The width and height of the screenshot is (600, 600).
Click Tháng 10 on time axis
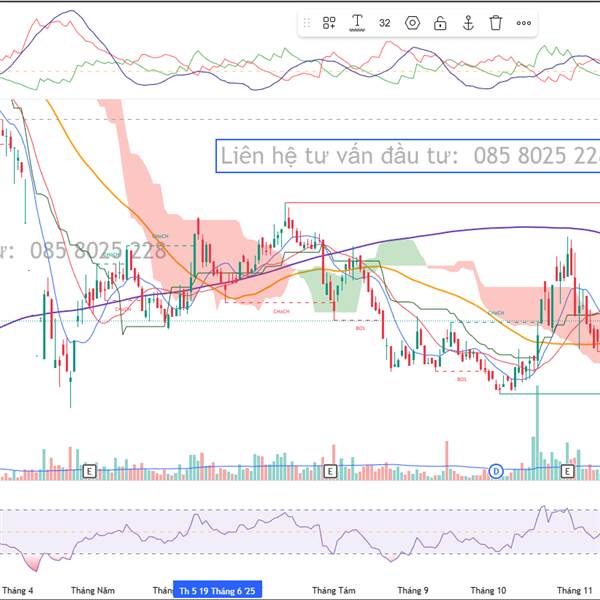pyautogui.click(x=488, y=590)
